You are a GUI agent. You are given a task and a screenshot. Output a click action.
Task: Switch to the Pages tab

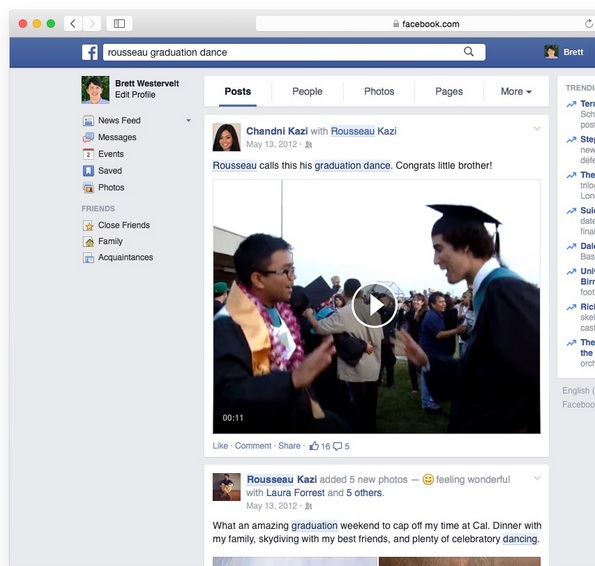(x=449, y=91)
